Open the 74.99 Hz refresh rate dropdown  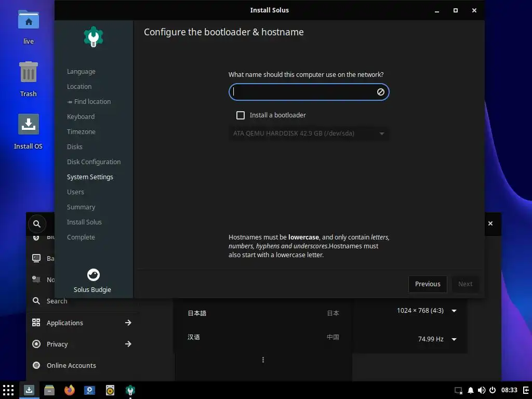pyautogui.click(x=437, y=339)
